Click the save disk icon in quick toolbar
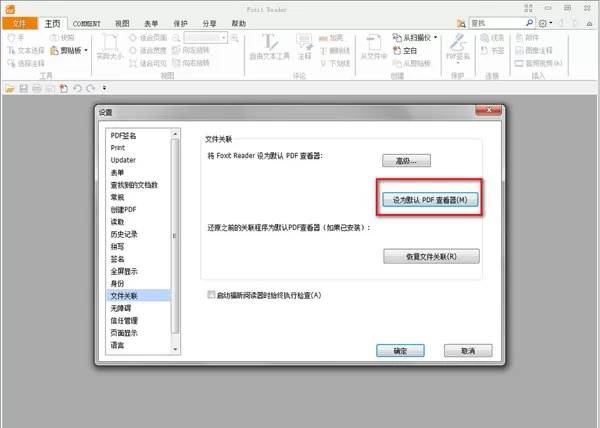This screenshot has width=600, height=428. pyautogui.click(x=23, y=89)
